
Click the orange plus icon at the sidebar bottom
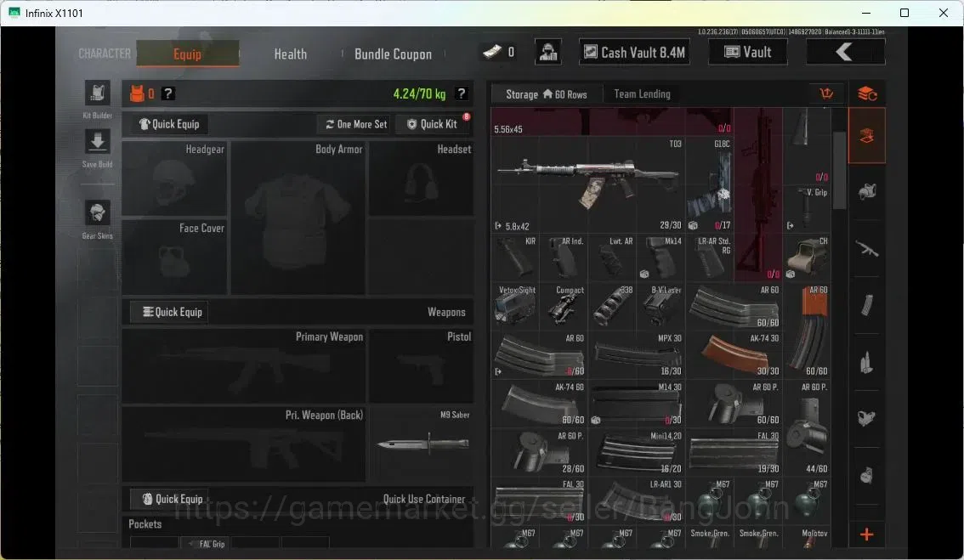tap(867, 535)
